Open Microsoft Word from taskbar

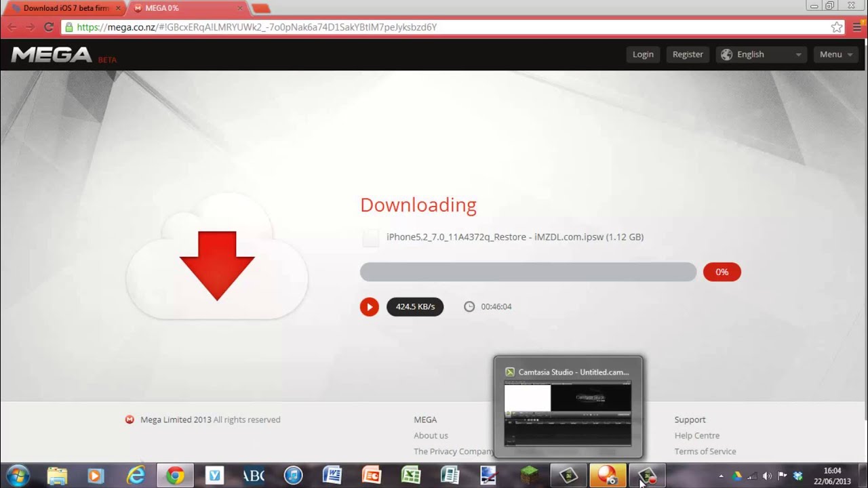click(332, 476)
